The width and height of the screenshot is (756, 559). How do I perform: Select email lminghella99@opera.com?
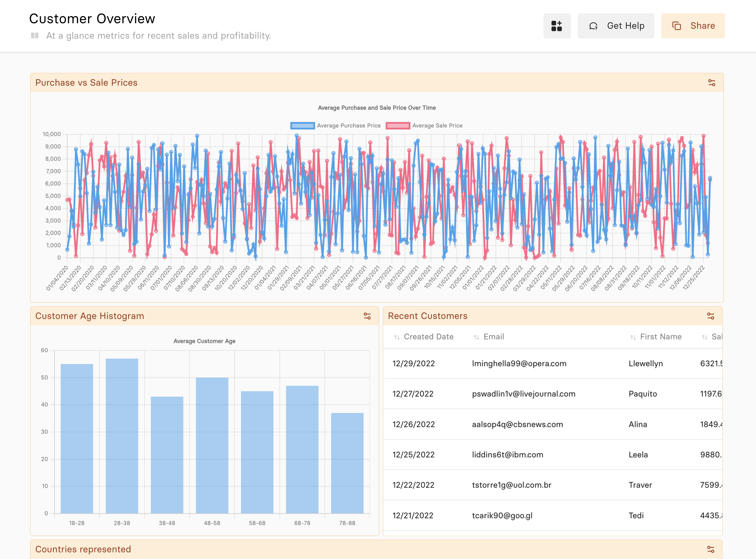pyautogui.click(x=519, y=364)
